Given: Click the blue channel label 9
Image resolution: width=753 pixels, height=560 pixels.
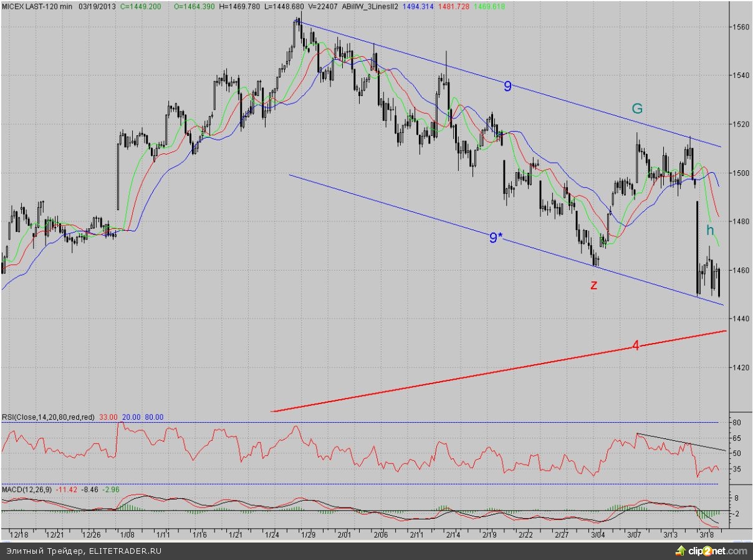Looking at the screenshot, I should 507,87.
